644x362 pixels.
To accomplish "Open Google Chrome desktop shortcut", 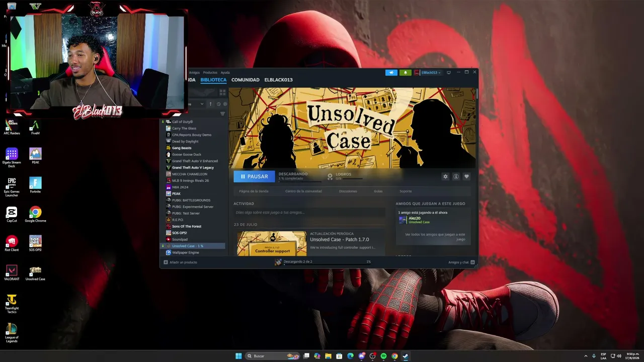I will (x=35, y=214).
